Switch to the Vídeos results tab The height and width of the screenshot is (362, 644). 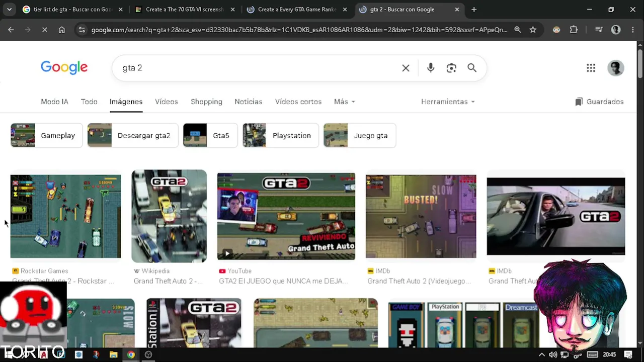click(167, 102)
